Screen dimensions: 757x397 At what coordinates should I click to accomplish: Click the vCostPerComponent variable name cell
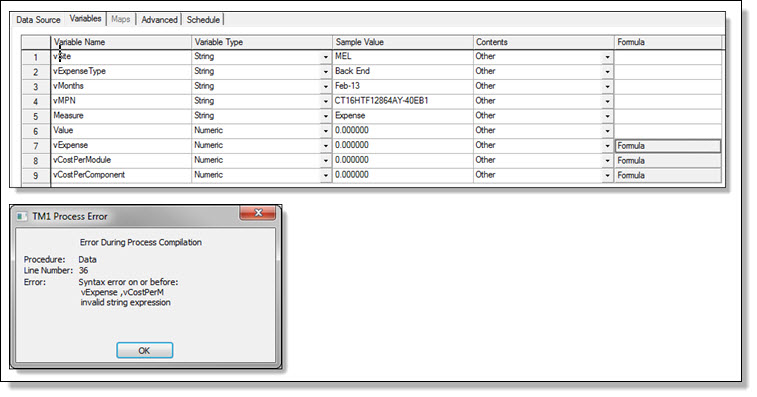121,175
